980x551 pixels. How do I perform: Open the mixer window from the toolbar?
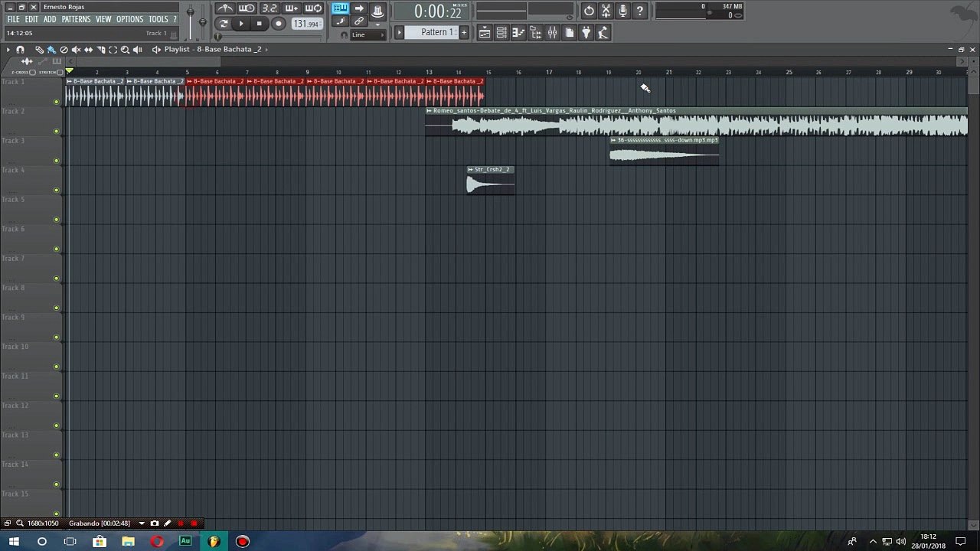(x=552, y=32)
